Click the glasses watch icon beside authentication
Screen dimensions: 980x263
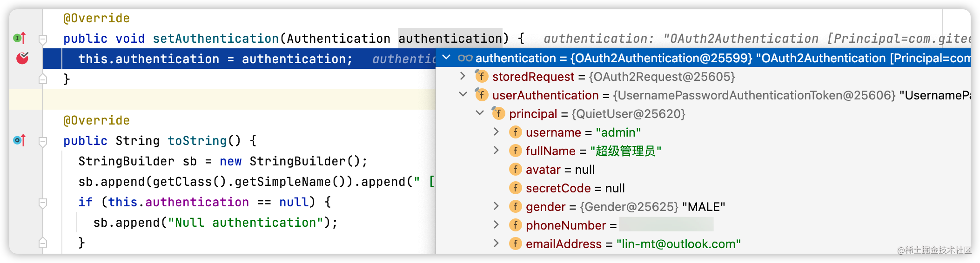point(465,58)
